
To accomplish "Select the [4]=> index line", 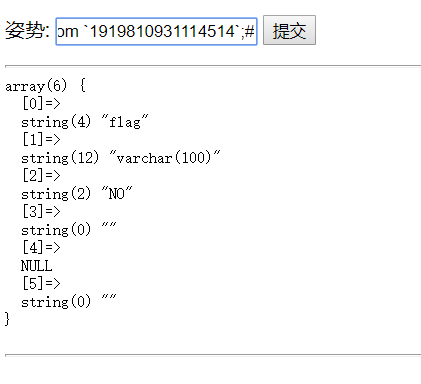I will click(41, 248).
